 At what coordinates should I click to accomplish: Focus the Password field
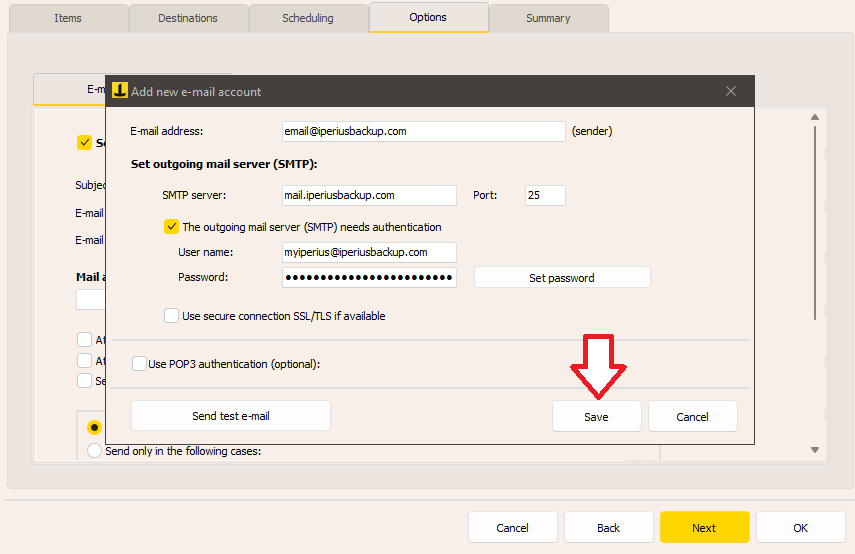coord(369,278)
